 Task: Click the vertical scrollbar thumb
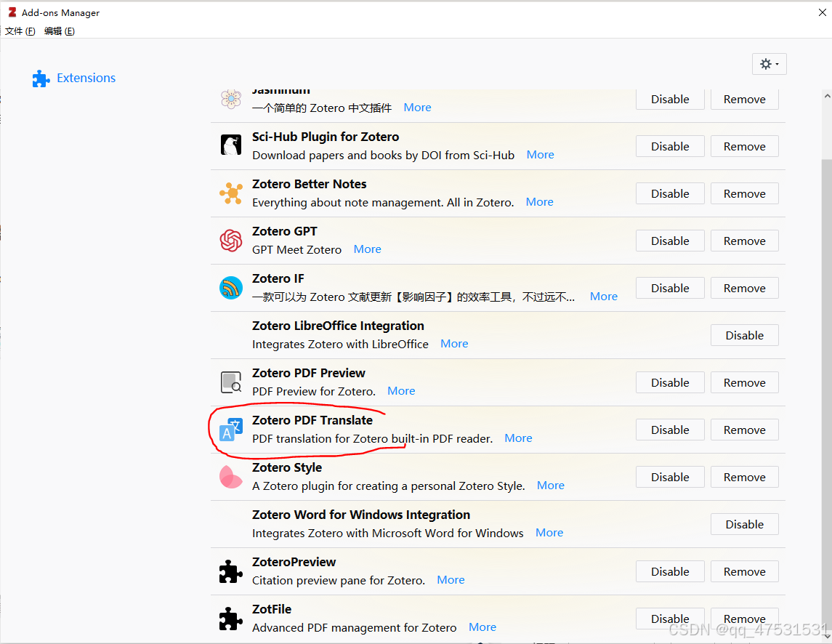pyautogui.click(x=827, y=393)
